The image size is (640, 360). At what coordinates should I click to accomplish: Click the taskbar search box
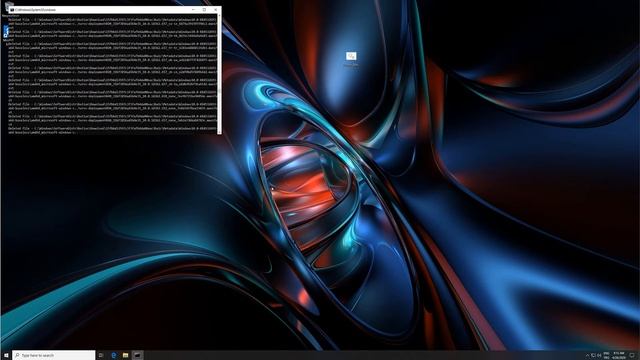53,355
